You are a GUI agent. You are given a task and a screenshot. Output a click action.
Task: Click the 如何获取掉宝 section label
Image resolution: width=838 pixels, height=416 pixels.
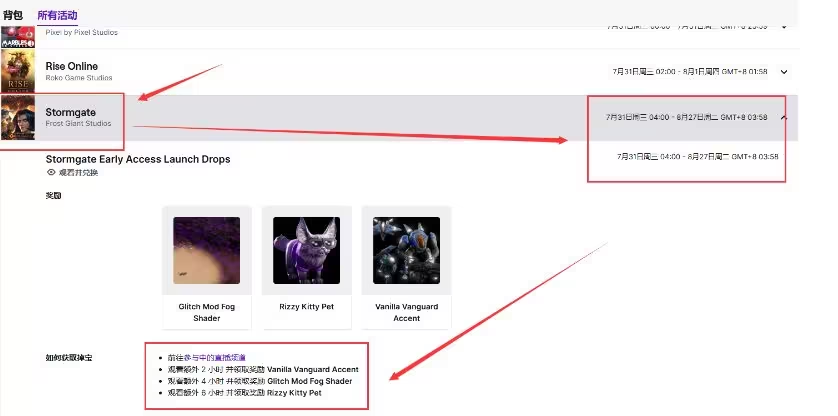click(x=69, y=358)
